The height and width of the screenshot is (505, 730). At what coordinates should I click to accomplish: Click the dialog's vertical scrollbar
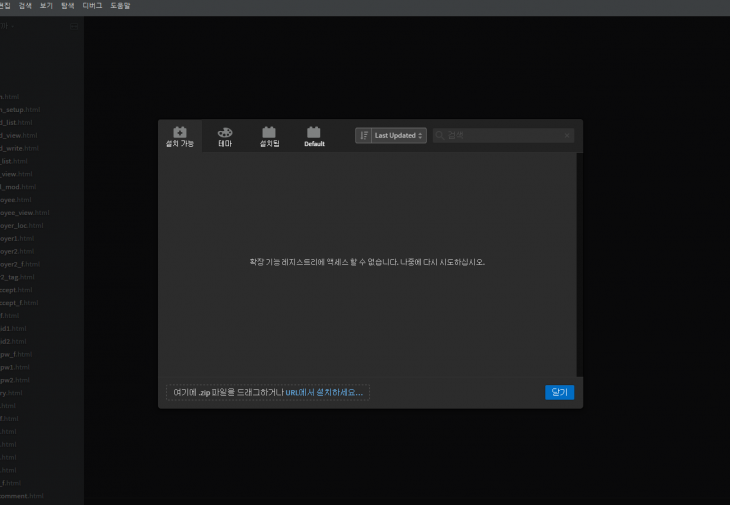[579, 262]
